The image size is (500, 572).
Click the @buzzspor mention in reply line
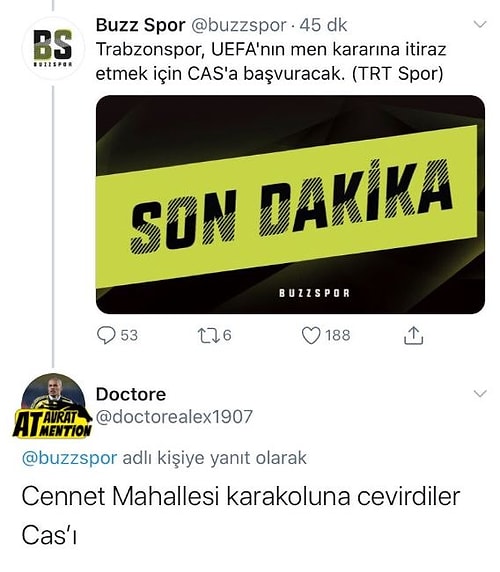point(70,458)
